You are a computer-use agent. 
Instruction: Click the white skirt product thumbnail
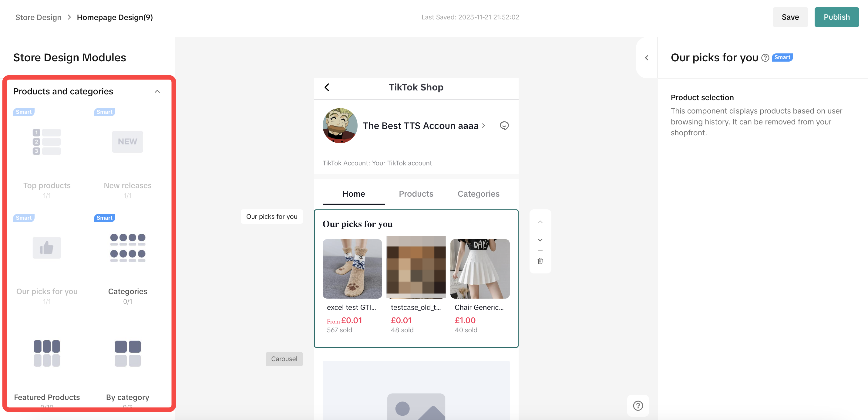coord(480,269)
